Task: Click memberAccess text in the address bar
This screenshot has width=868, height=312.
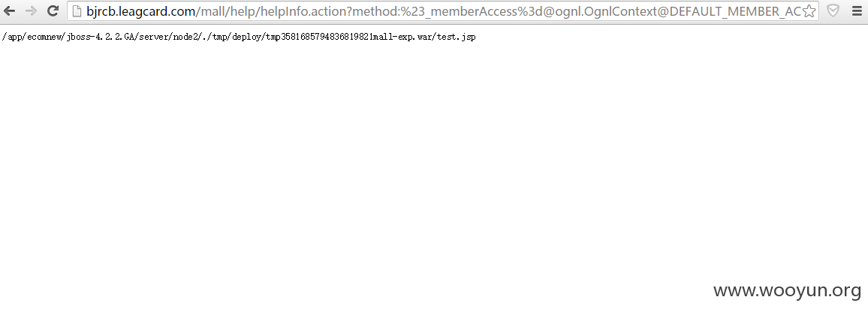Action: click(x=474, y=11)
